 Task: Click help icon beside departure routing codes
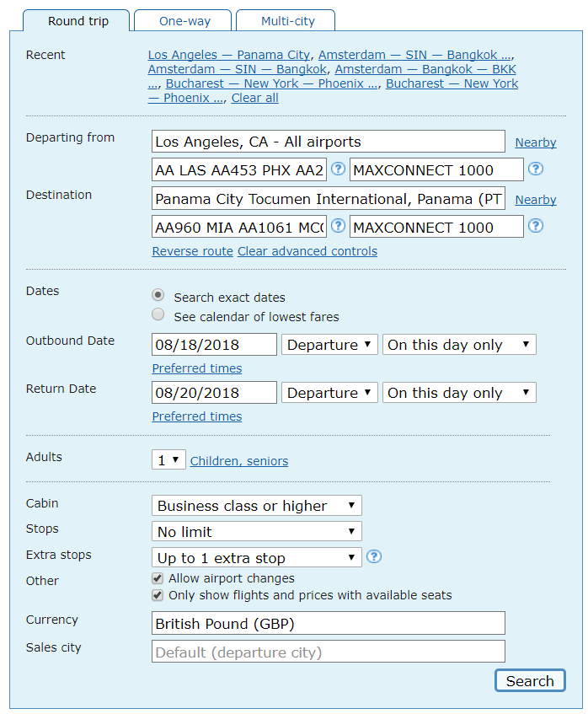click(338, 169)
